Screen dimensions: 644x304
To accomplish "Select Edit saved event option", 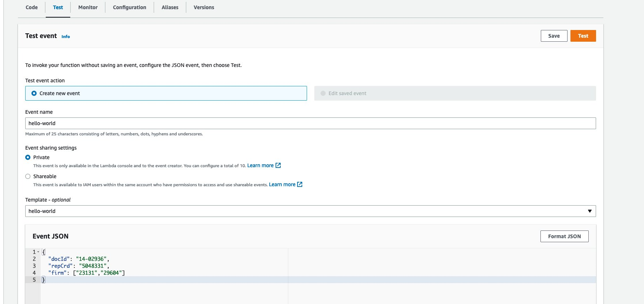I will click(x=455, y=93).
